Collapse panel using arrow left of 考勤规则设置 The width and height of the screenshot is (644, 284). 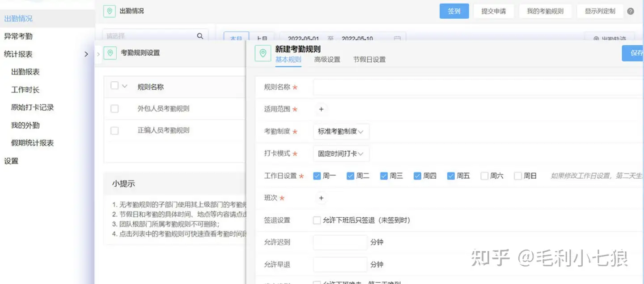point(98,54)
